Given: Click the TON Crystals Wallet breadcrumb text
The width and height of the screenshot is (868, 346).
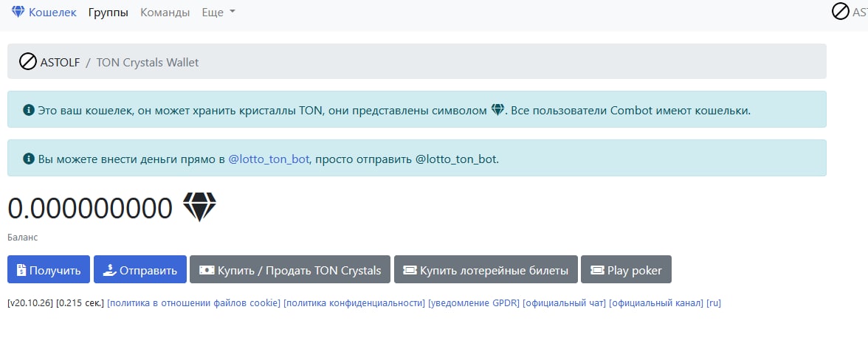Looking at the screenshot, I should pyautogui.click(x=148, y=62).
